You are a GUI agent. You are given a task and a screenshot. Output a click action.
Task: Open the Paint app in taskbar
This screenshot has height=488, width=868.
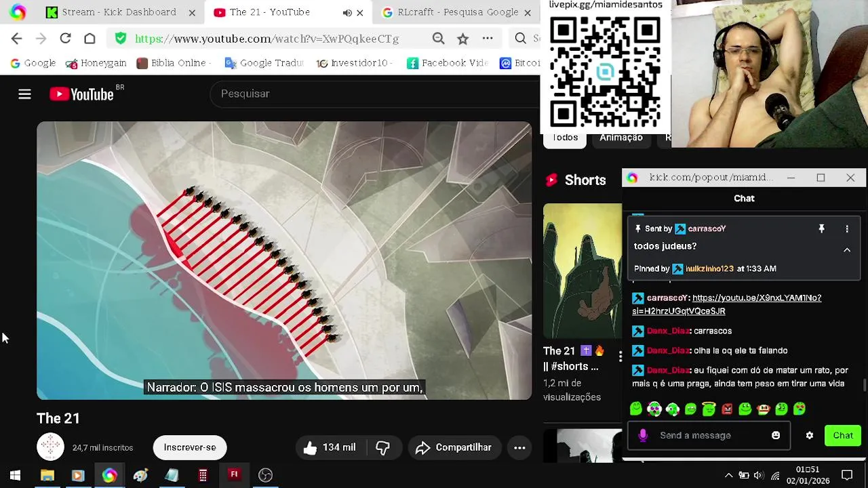click(x=140, y=475)
